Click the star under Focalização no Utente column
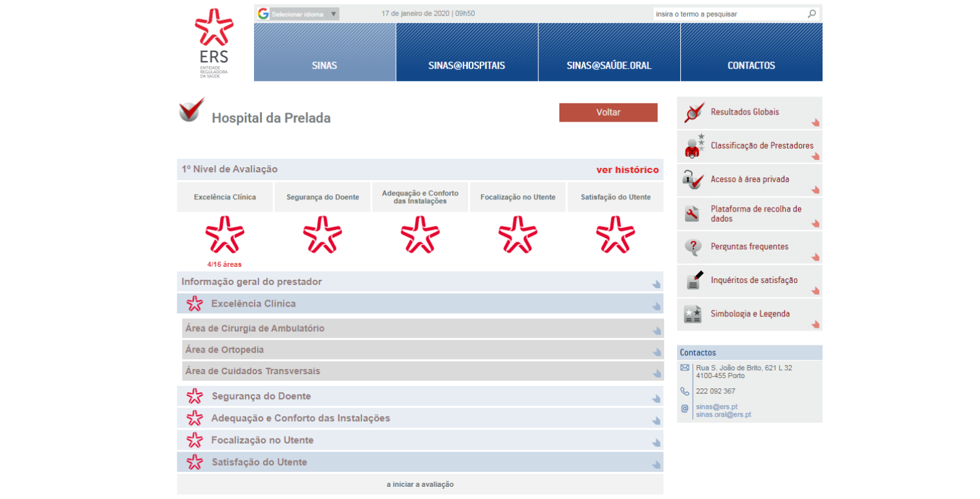 coord(518,235)
